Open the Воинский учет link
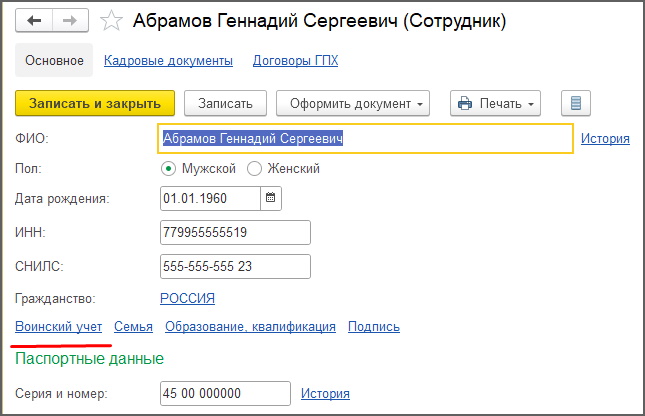645x416 pixels. [58, 326]
